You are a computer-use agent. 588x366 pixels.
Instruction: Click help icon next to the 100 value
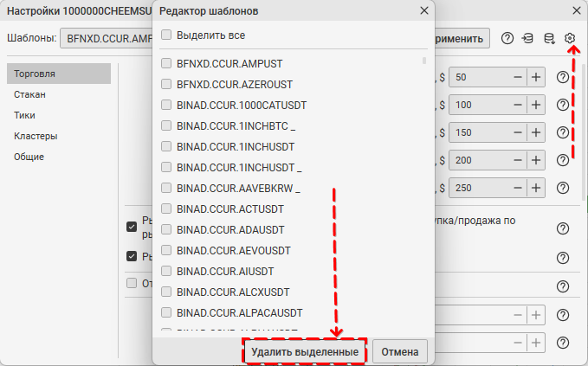coord(563,105)
